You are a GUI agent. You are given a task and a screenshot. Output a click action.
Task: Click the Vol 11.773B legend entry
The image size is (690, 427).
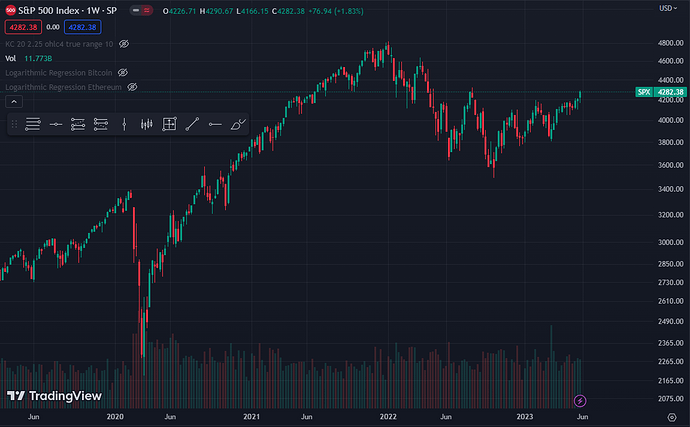[29, 58]
